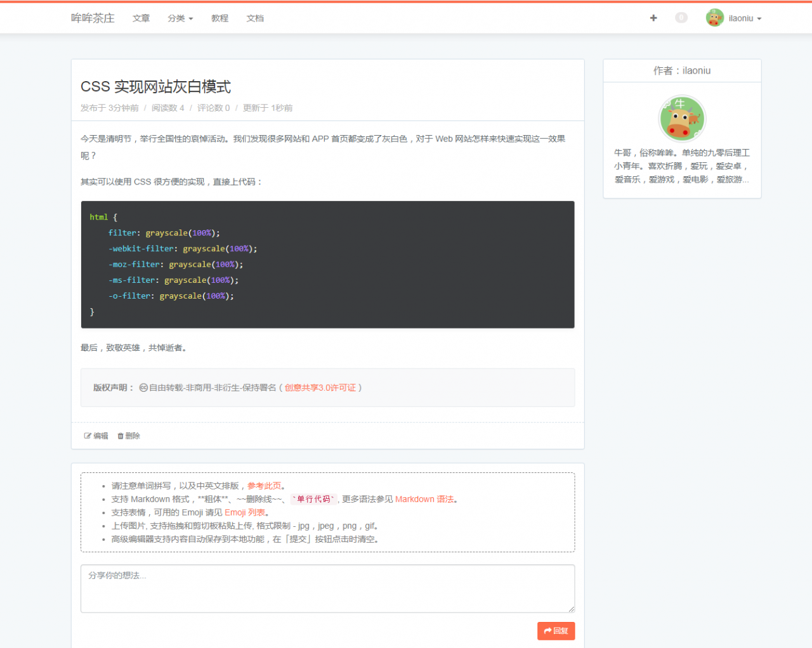Viewport: 812px width, 648px height.
Task: Click the plus icon in the navbar
Action: (x=653, y=18)
